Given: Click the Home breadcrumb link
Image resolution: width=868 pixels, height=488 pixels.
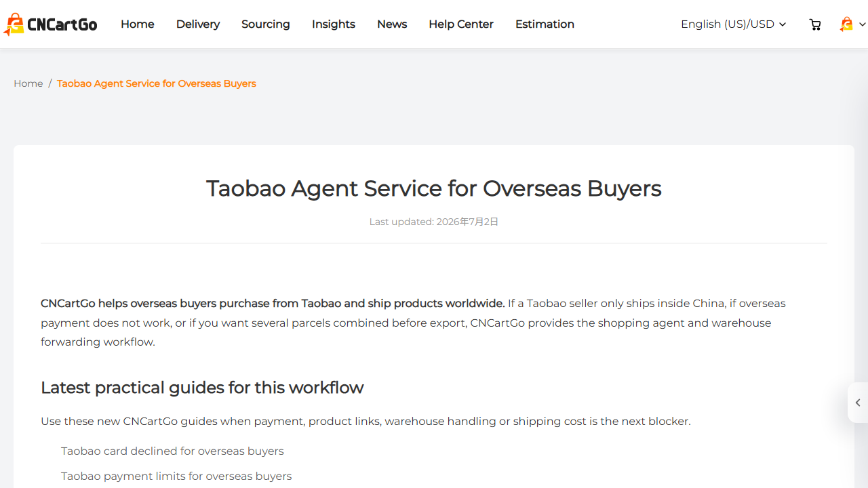Looking at the screenshot, I should tap(28, 83).
